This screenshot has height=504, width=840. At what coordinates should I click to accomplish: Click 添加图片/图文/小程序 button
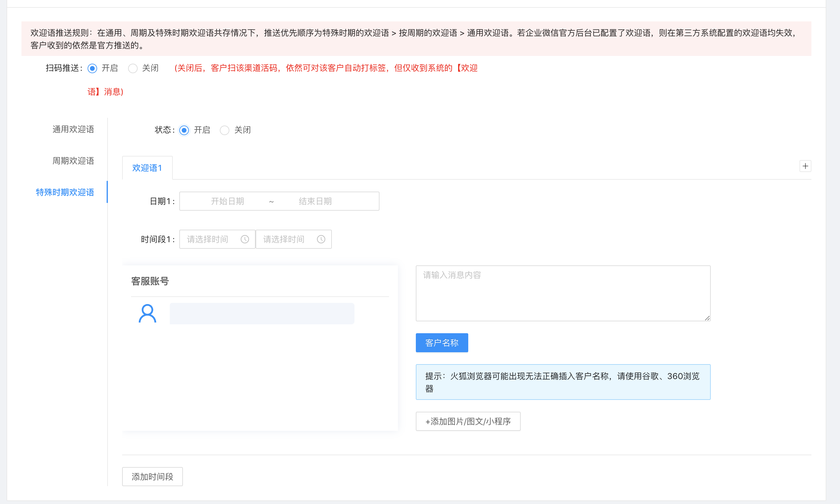point(468,422)
